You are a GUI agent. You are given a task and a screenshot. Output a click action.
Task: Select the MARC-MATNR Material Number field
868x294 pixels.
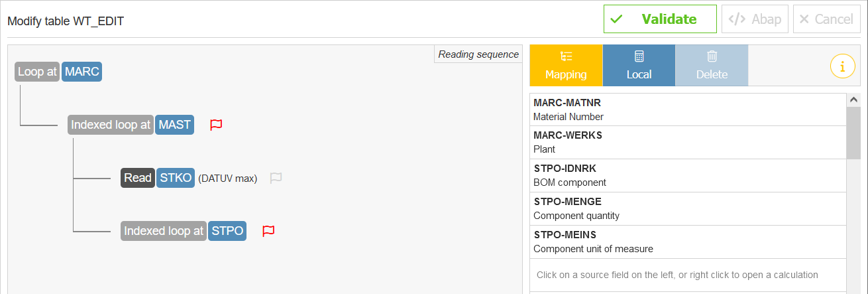pos(688,110)
